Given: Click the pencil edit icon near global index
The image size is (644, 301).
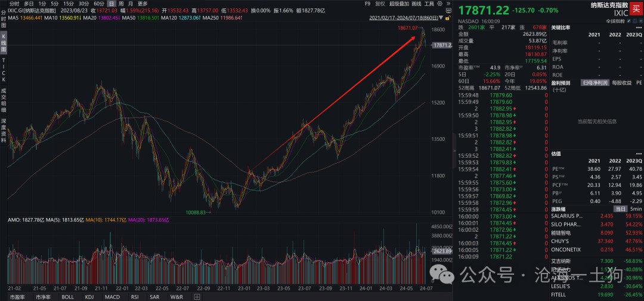Looking at the screenshot, I should click(629, 21).
